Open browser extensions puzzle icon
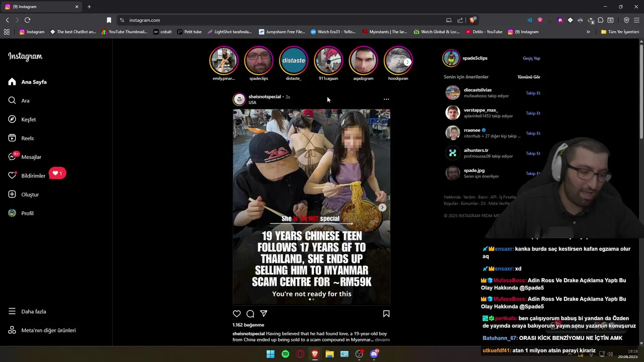This screenshot has height=362, width=644. point(600,20)
